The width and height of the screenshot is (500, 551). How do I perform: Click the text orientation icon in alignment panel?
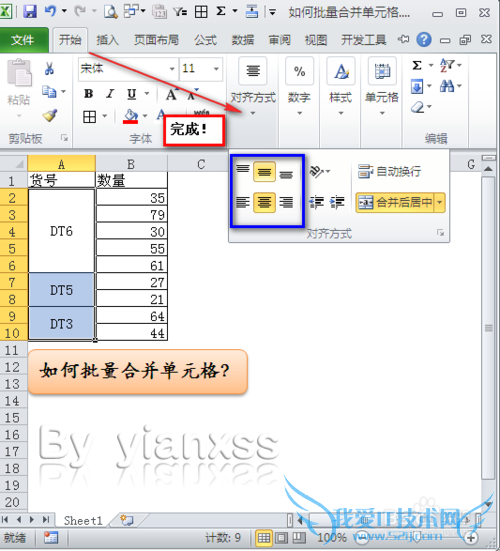pyautogui.click(x=316, y=171)
